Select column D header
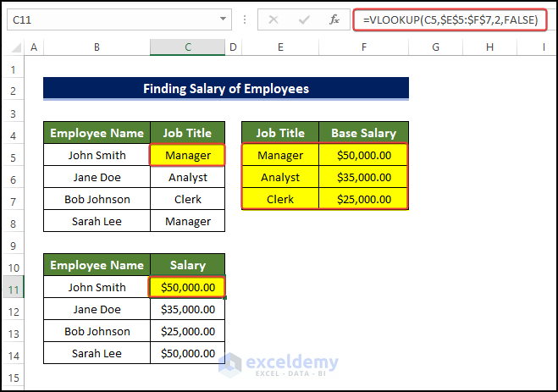The image size is (558, 392). pos(233,47)
